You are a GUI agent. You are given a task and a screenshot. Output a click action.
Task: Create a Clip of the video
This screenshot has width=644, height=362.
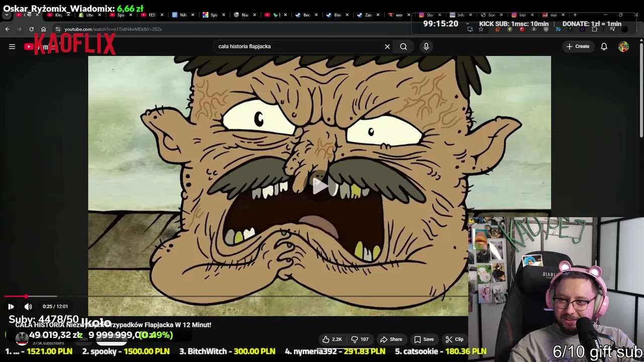coord(454,339)
